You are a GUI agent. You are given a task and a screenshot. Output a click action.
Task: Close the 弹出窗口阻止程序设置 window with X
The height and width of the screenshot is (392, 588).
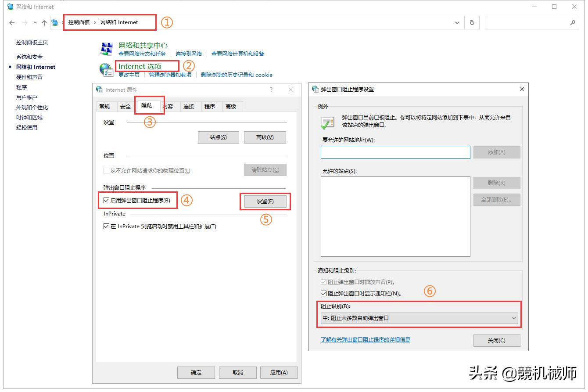pyautogui.click(x=521, y=89)
